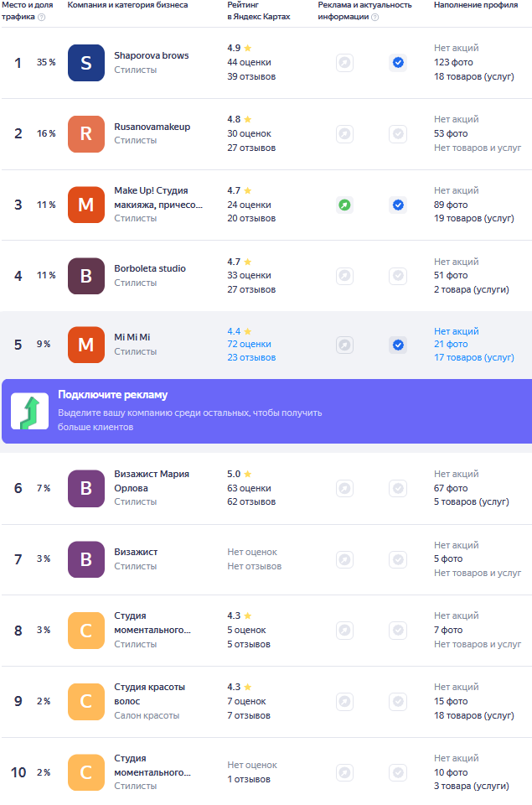The width and height of the screenshot is (532, 805).
Task: Click the Mi Mi Mi 'Нет акций' link
Action: [x=456, y=331]
